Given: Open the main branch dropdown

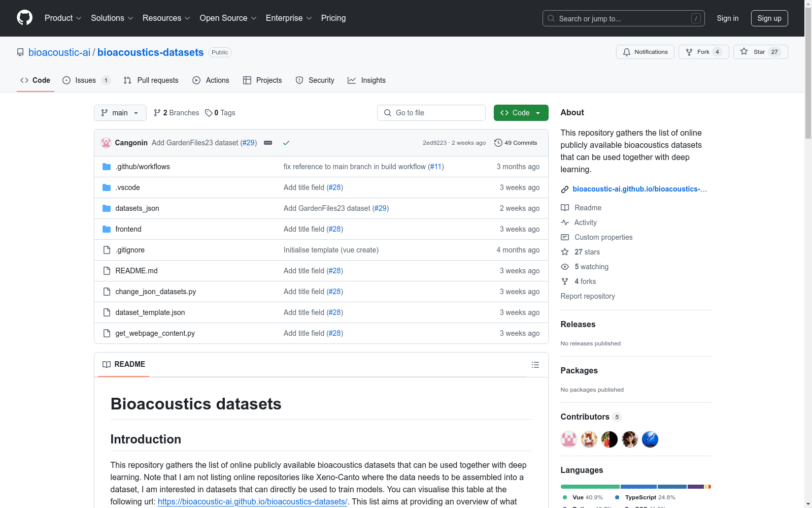Looking at the screenshot, I should 120,113.
